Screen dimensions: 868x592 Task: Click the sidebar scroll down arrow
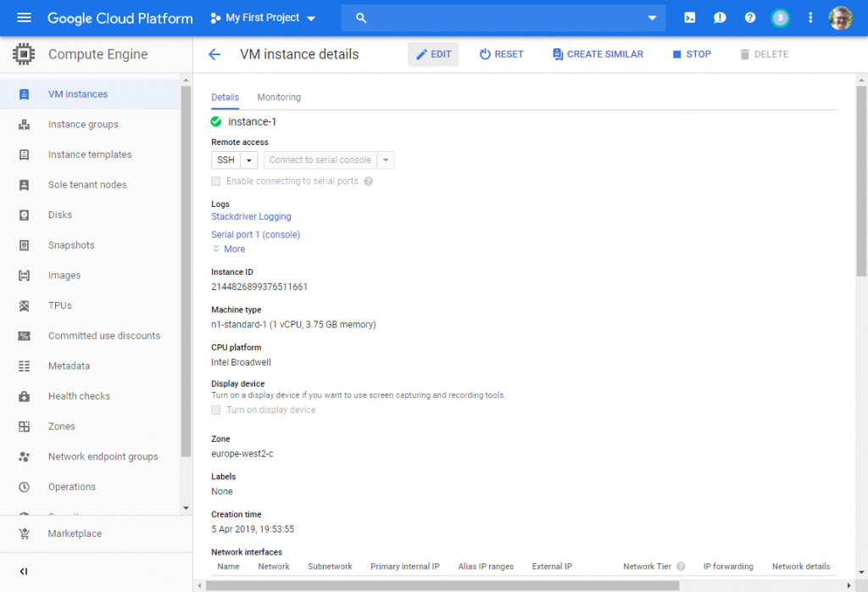(x=186, y=508)
